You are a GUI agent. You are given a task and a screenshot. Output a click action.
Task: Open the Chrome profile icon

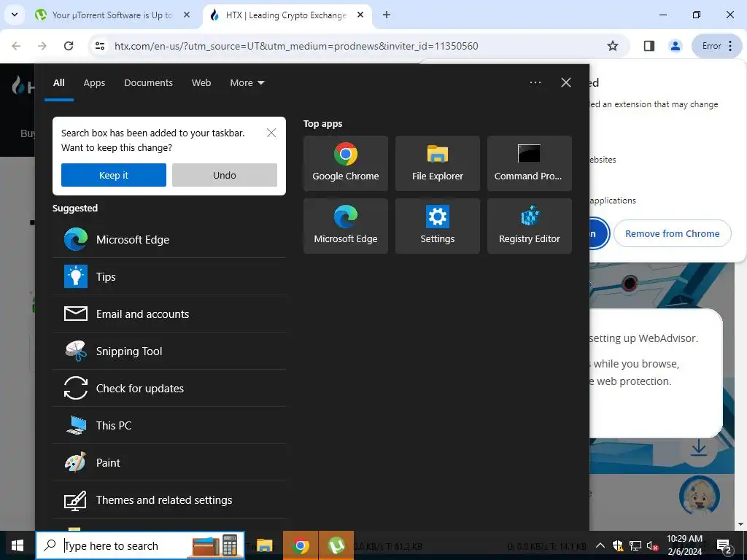pos(675,46)
